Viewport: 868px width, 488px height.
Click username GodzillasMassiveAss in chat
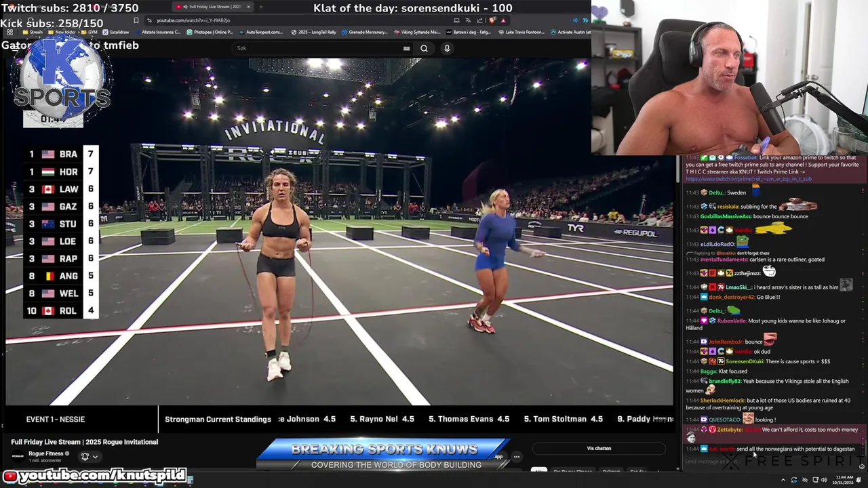[726, 216]
